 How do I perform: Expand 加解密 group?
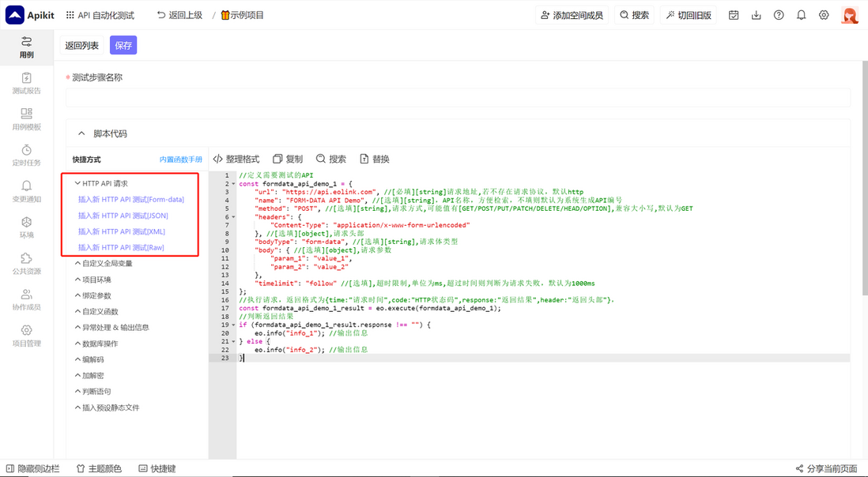coord(89,376)
